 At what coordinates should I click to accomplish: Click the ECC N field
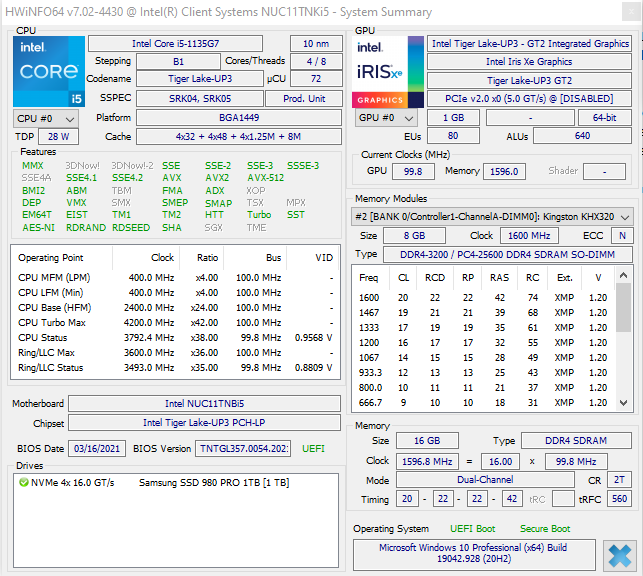(622, 236)
